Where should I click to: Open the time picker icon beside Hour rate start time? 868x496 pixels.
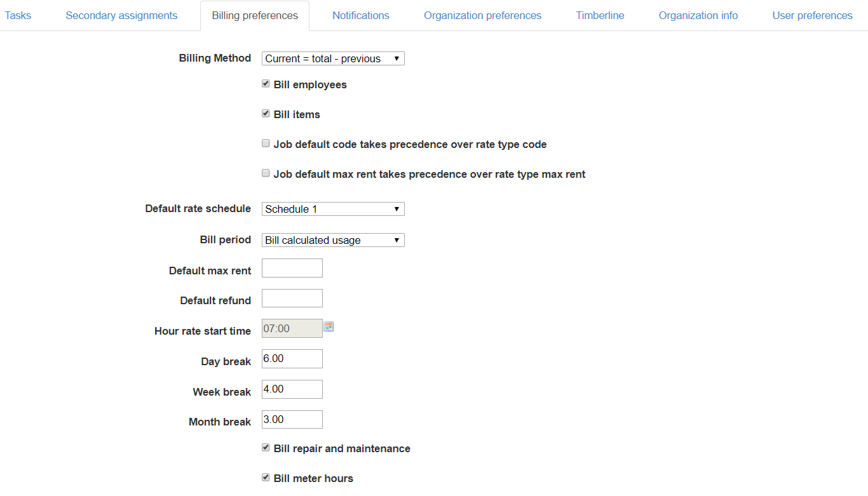(329, 326)
